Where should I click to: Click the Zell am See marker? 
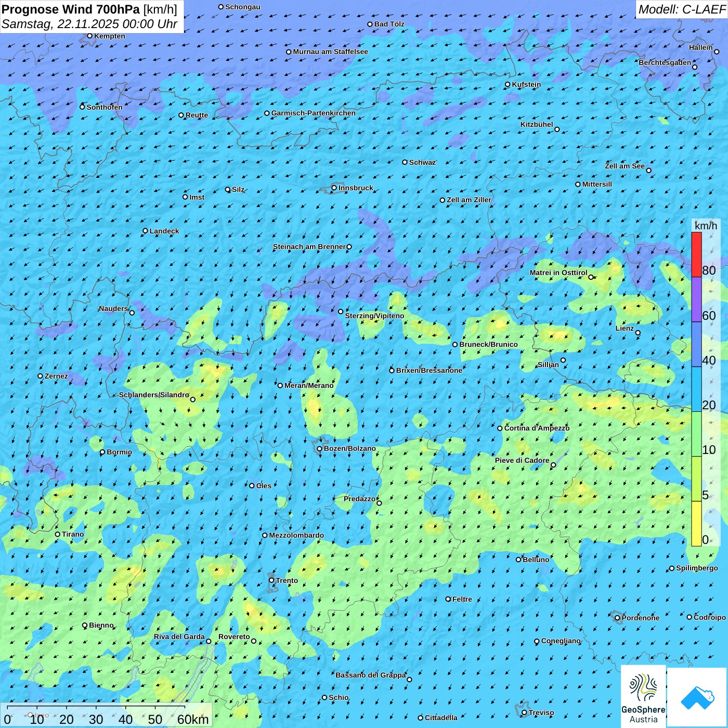(648, 170)
